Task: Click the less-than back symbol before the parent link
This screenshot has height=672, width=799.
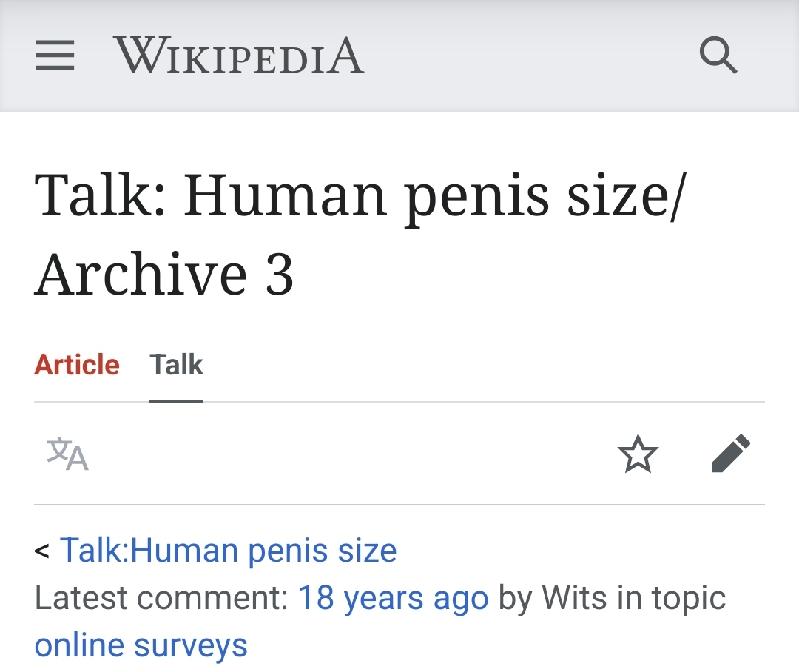Action: click(x=42, y=551)
